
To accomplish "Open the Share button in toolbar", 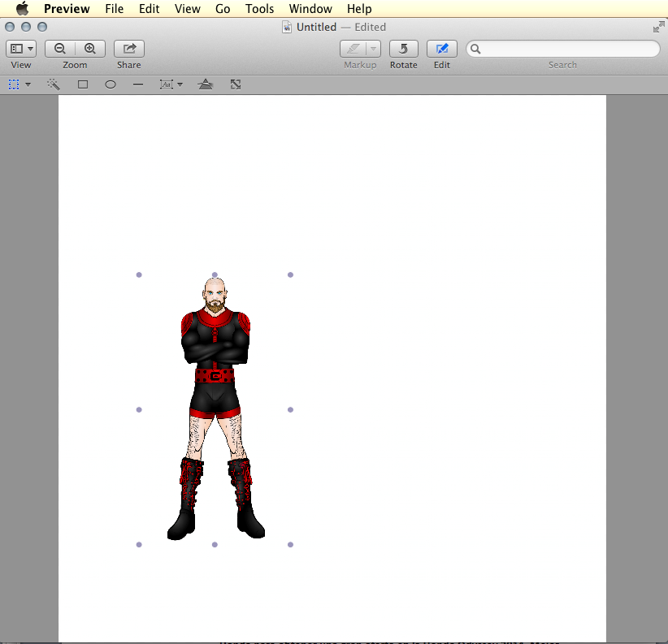I will point(128,49).
